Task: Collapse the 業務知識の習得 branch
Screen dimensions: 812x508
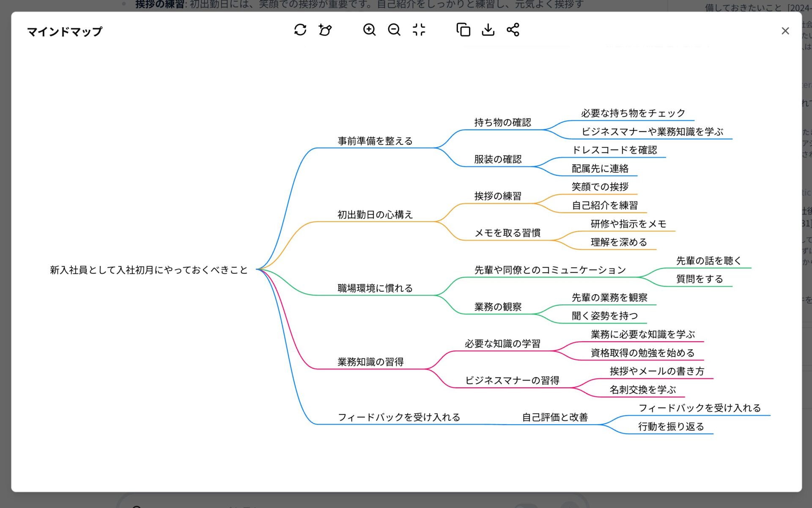Action: [x=370, y=362]
